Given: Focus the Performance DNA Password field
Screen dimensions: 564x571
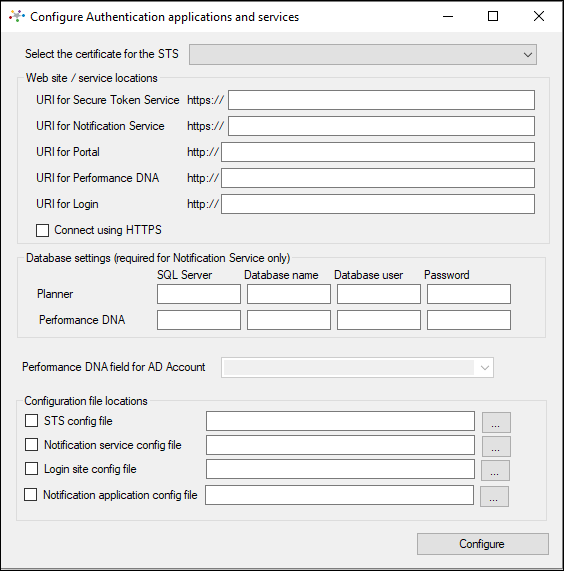Looking at the screenshot, I should click(x=469, y=320).
